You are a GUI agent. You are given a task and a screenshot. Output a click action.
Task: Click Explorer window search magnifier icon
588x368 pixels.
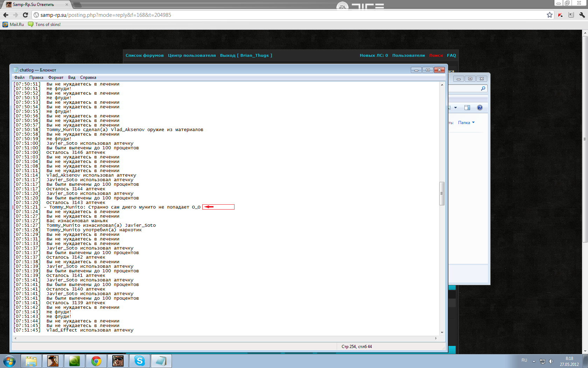click(483, 88)
